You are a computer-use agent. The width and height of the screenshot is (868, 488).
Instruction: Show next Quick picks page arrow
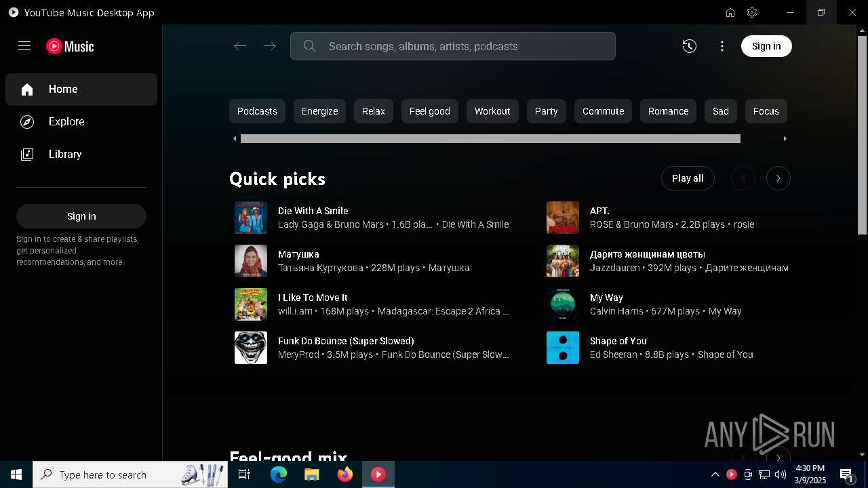coord(778,178)
